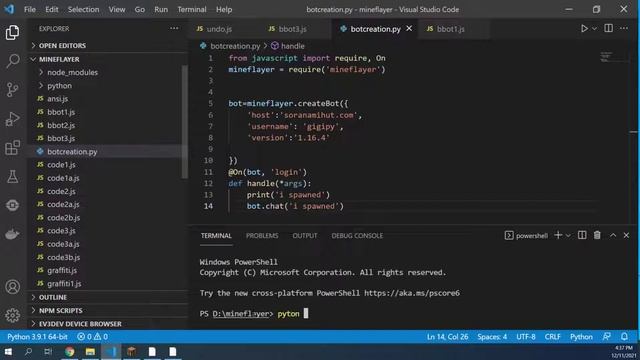Open the Remote Explorer view icon
The height and width of the screenshot is (360, 640).
[12, 205]
